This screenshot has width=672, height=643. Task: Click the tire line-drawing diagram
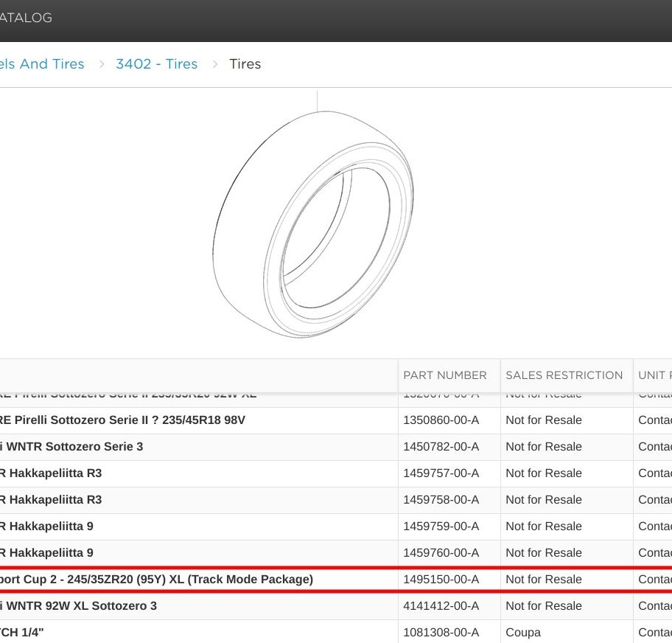[x=313, y=224]
